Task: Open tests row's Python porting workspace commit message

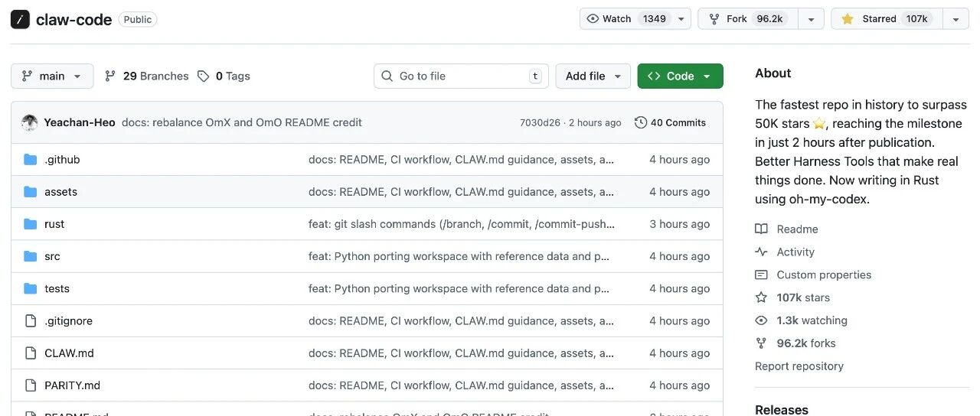Action: [459, 288]
